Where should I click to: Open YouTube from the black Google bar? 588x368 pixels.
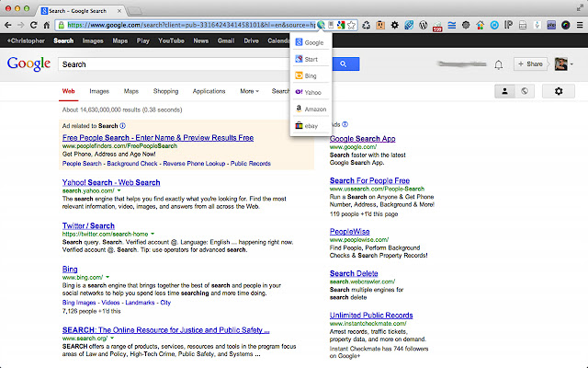[x=171, y=40]
